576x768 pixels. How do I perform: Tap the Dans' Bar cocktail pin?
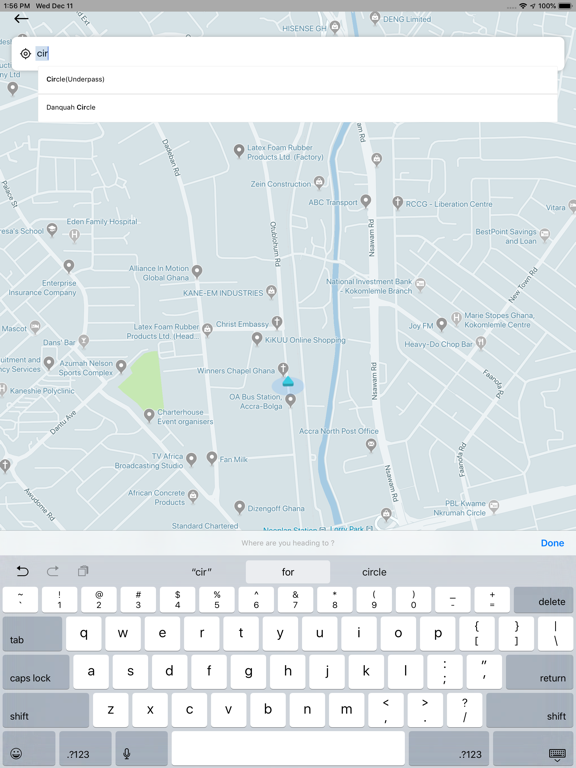coord(84,341)
